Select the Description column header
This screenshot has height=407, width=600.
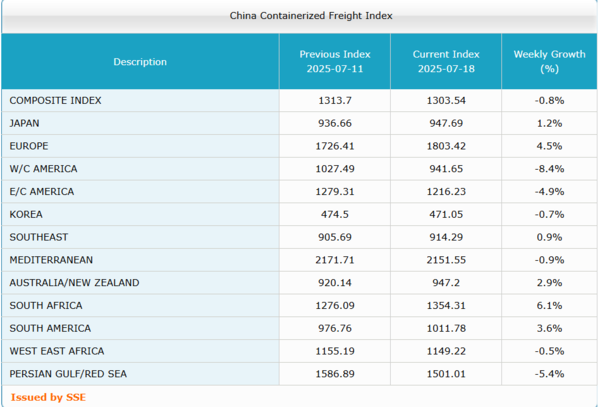(140, 62)
